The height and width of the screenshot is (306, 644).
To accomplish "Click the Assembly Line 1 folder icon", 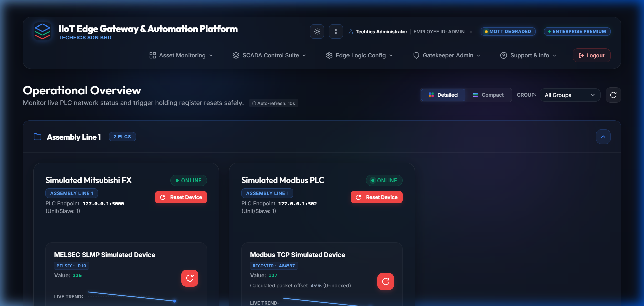I will click(x=38, y=137).
